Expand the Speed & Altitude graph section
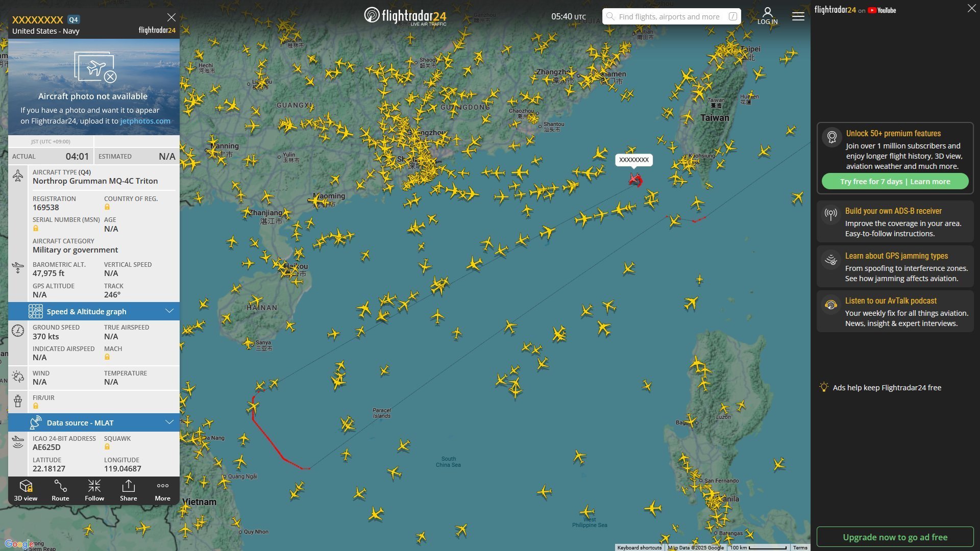This screenshot has height=551, width=980. [x=94, y=311]
